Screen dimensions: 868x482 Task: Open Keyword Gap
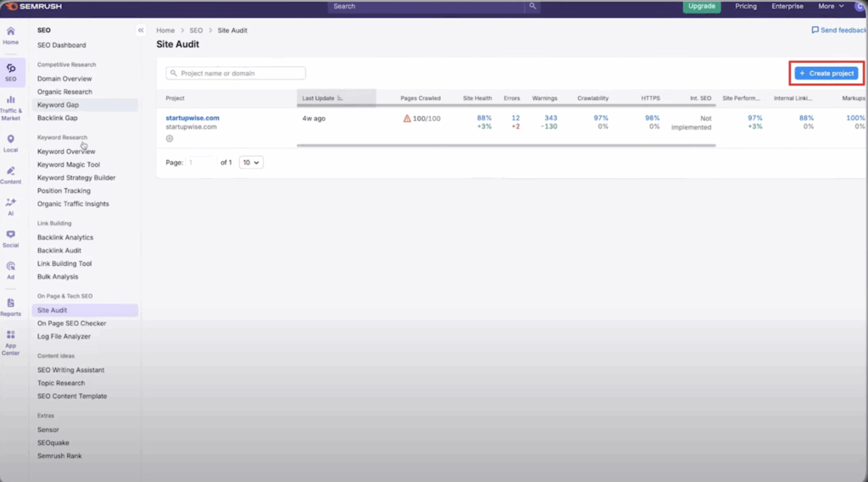pyautogui.click(x=84, y=104)
